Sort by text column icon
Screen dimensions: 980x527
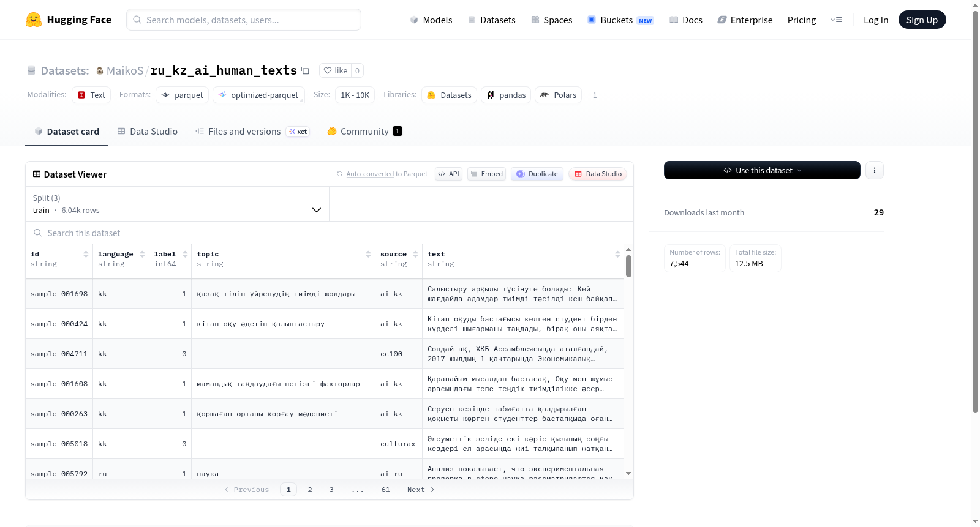pos(617,254)
